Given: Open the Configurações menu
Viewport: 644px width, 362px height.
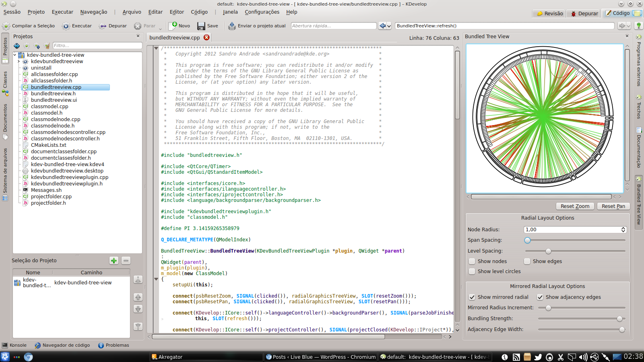Looking at the screenshot, I should pos(262,12).
